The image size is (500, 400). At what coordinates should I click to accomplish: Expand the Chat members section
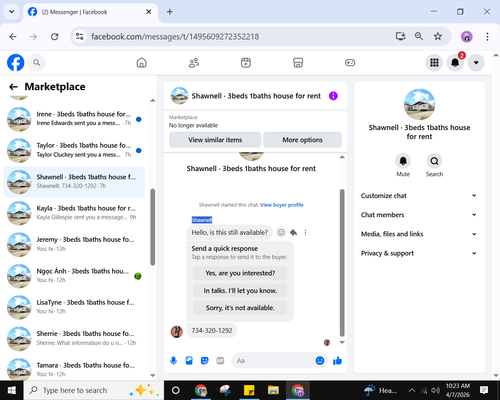(x=419, y=215)
